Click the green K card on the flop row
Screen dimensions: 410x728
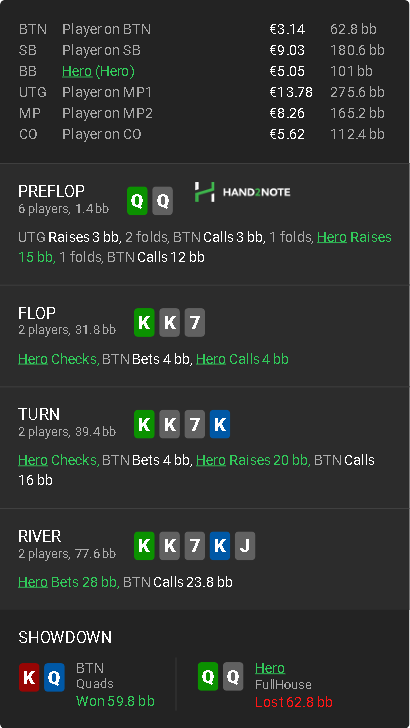click(x=144, y=323)
